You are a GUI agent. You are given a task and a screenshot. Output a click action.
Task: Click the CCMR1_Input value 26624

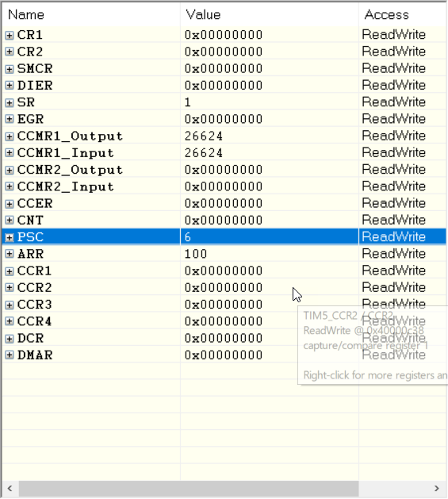coord(204,153)
